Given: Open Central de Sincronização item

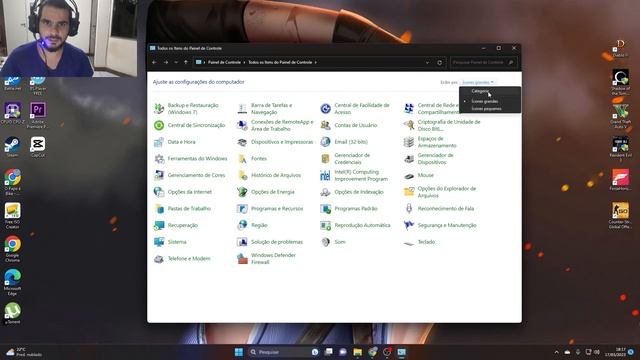Looking at the screenshot, I should click(190, 125).
